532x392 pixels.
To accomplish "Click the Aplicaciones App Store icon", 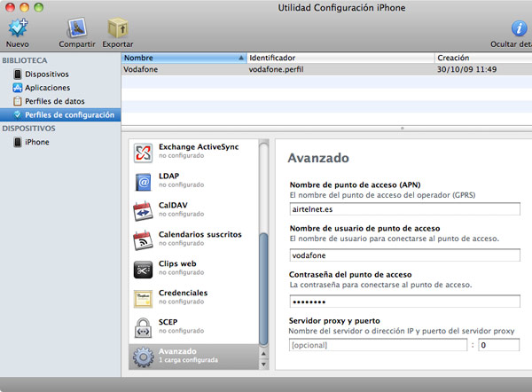I will [x=18, y=88].
